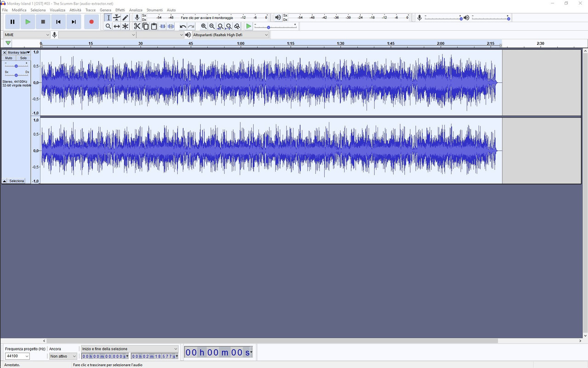Open the Effetti menu

tap(120, 10)
